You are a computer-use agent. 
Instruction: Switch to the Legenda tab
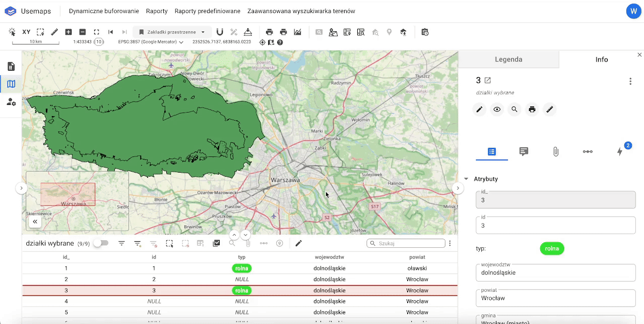(x=508, y=59)
